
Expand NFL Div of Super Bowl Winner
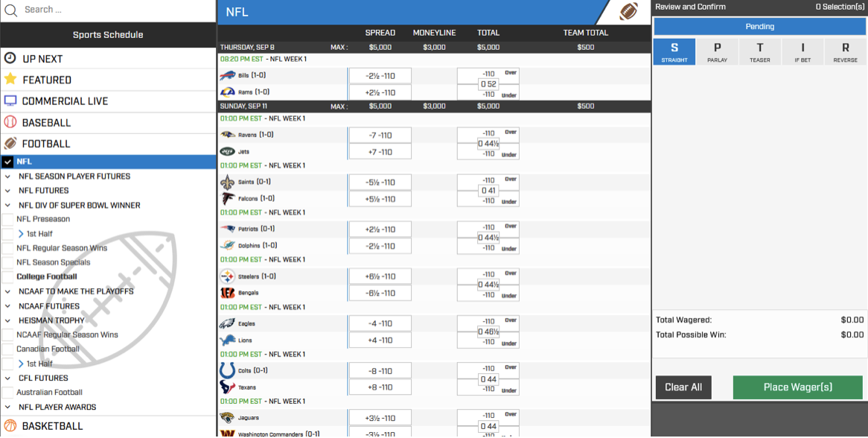click(7, 206)
